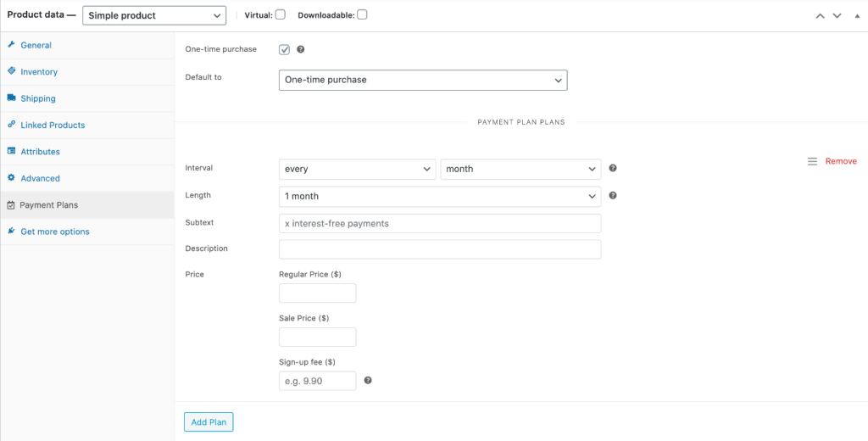Open the Default to dropdown

coord(423,80)
